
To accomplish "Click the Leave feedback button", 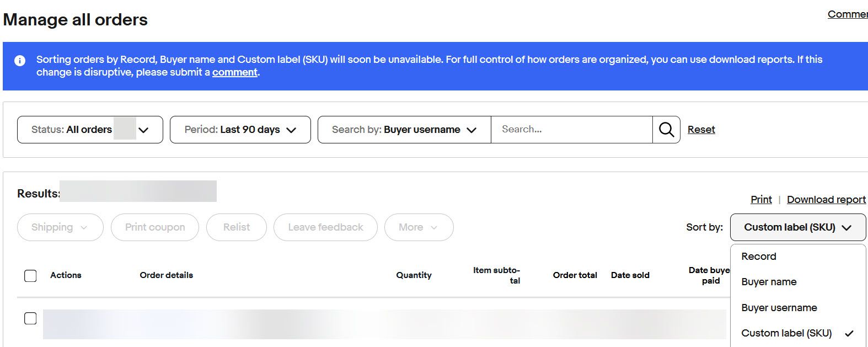I will (325, 227).
